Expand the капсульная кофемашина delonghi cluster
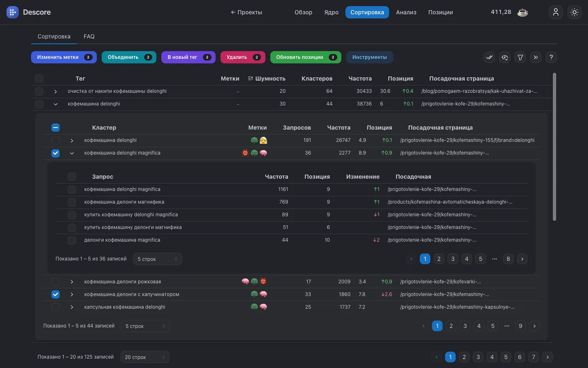Viewport: 588px width, 368px height. click(x=72, y=307)
